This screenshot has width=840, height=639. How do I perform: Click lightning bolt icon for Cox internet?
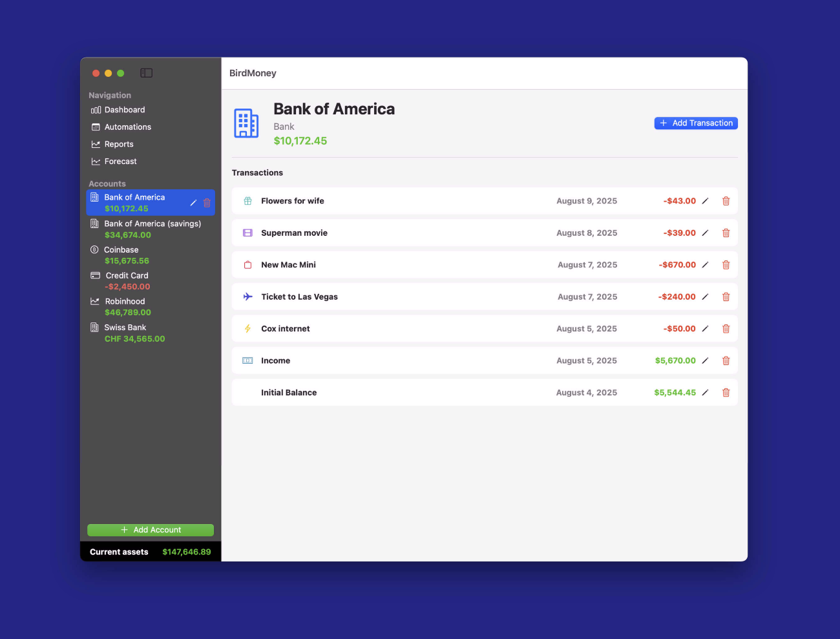247,328
